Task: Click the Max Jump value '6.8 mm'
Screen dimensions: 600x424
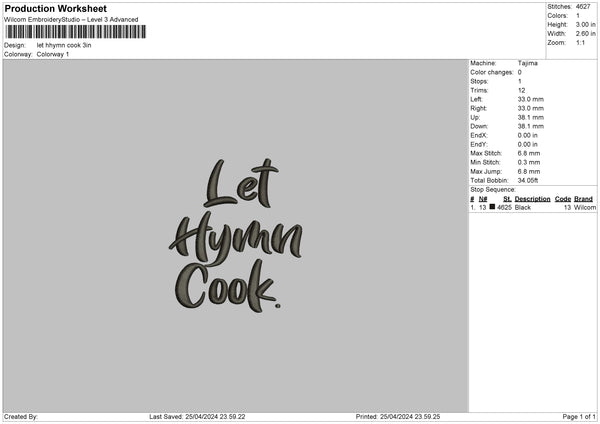Action: point(528,172)
